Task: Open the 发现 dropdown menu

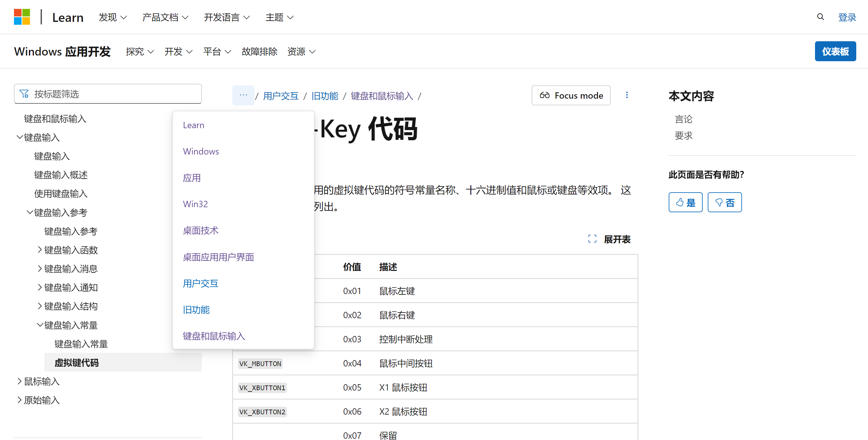Action: (113, 17)
